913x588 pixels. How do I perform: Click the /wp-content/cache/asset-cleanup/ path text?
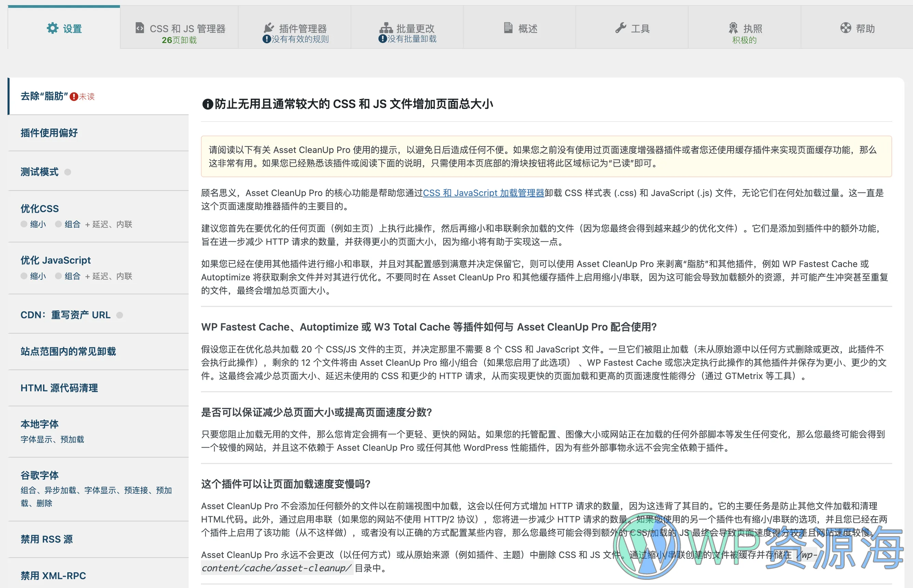[509, 561]
